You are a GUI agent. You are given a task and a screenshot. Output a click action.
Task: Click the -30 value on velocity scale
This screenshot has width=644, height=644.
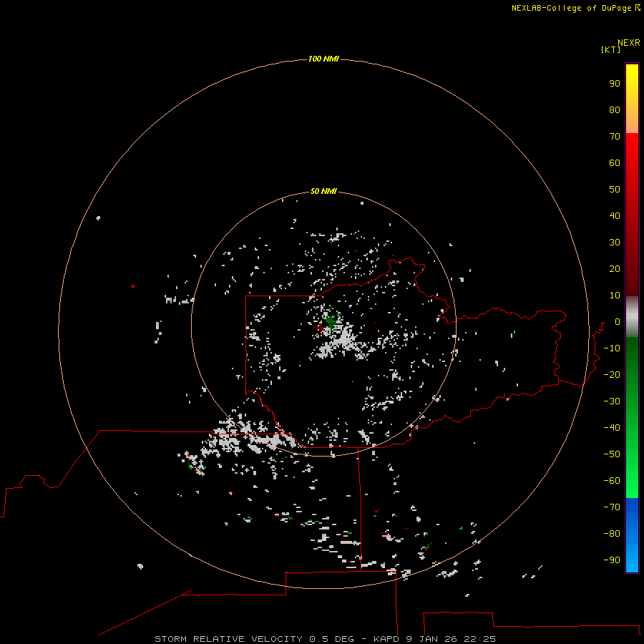click(x=612, y=401)
